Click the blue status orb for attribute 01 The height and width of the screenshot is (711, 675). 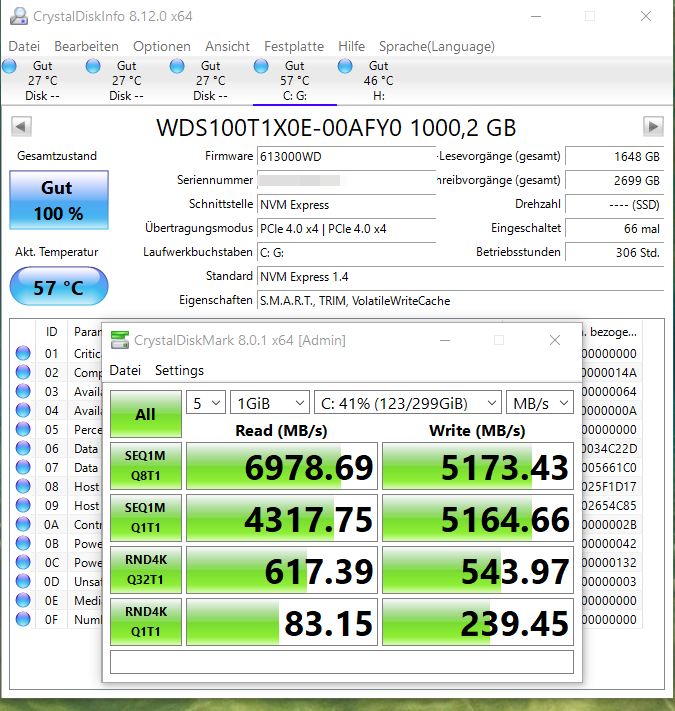[23, 353]
